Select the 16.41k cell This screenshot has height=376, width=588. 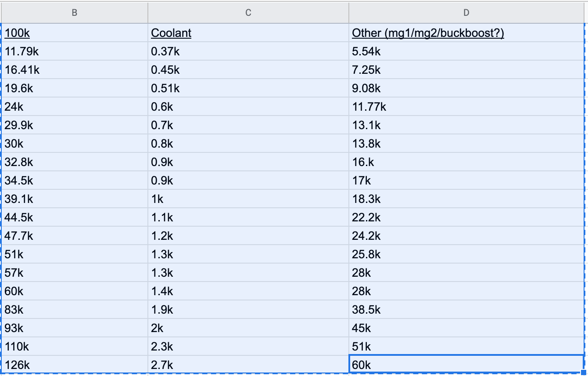click(75, 70)
